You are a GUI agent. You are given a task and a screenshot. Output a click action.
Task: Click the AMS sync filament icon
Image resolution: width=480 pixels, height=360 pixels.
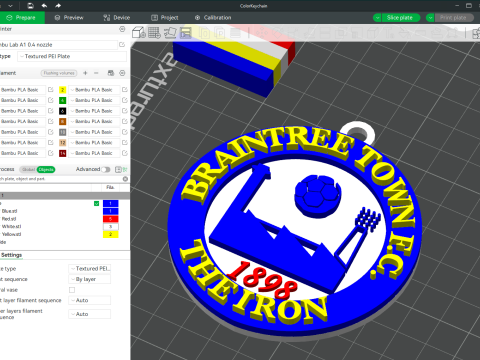pyautogui.click(x=111, y=73)
